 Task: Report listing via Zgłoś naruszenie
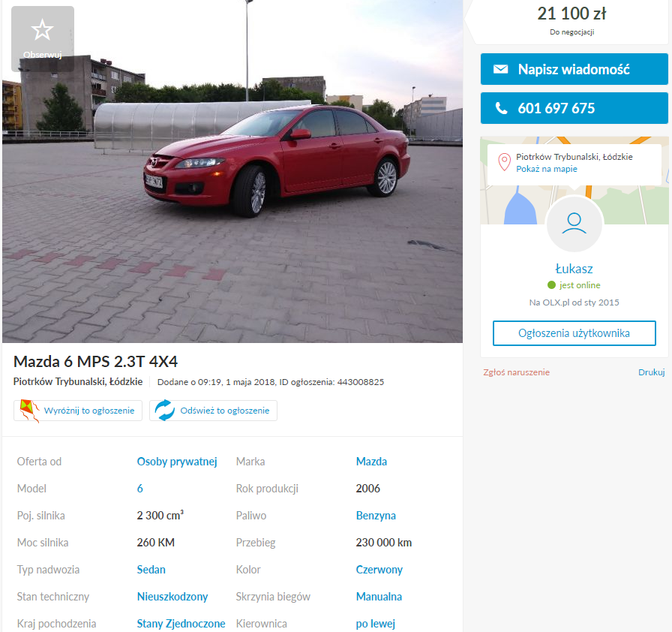click(516, 372)
